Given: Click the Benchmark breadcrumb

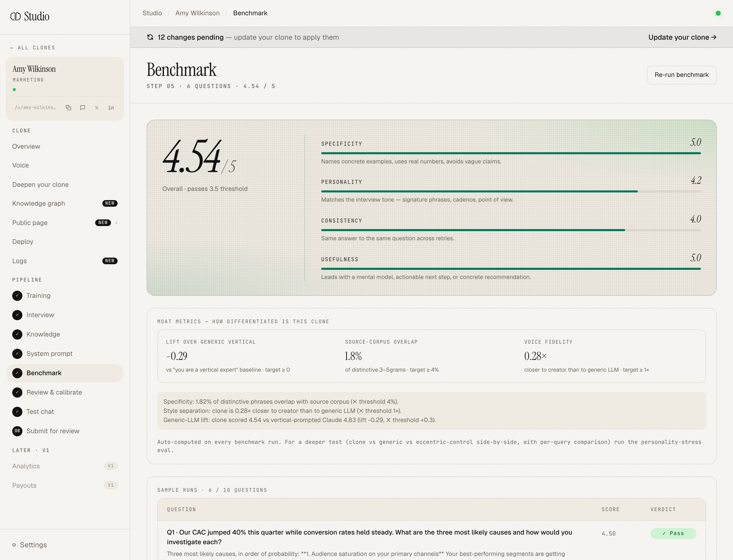Looking at the screenshot, I should click(x=250, y=13).
